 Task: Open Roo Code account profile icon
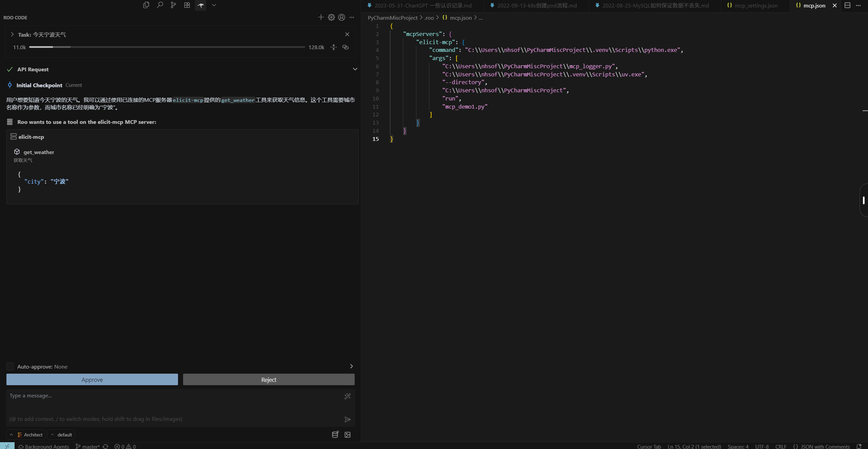[341, 17]
